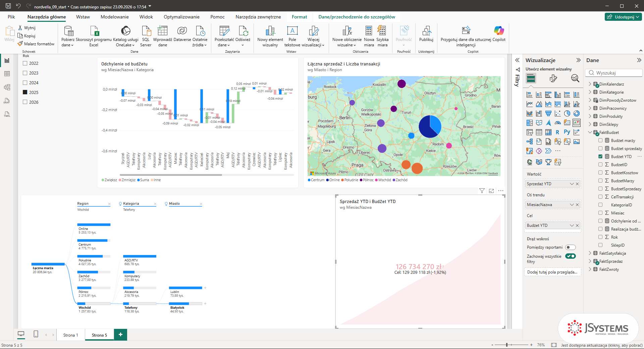Open the Wstaw ribbon tab
Screen dimensions: 644x349
pos(83,17)
